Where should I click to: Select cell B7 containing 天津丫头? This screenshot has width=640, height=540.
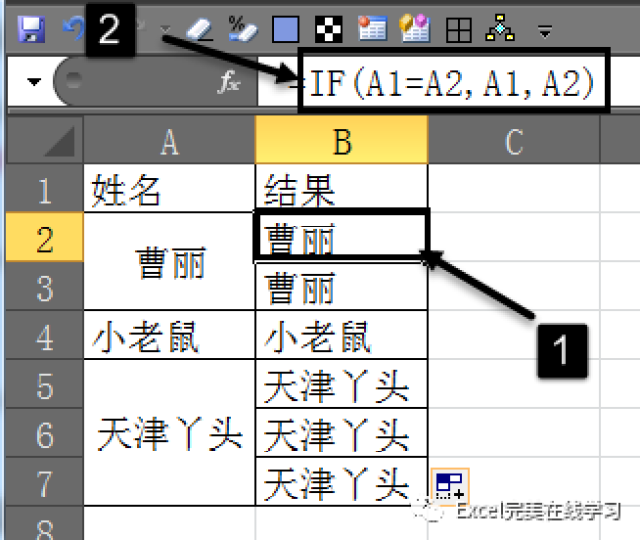click(x=342, y=482)
